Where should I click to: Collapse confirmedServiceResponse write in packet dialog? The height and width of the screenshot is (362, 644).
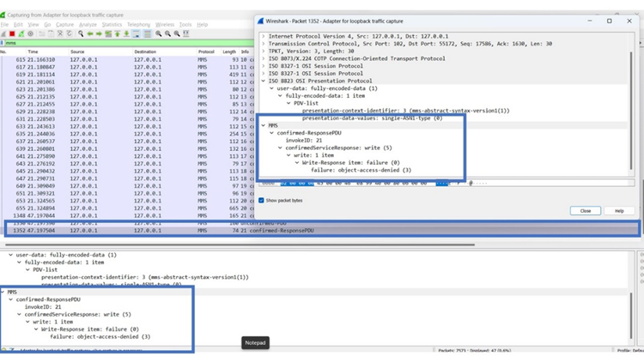[x=280, y=148]
